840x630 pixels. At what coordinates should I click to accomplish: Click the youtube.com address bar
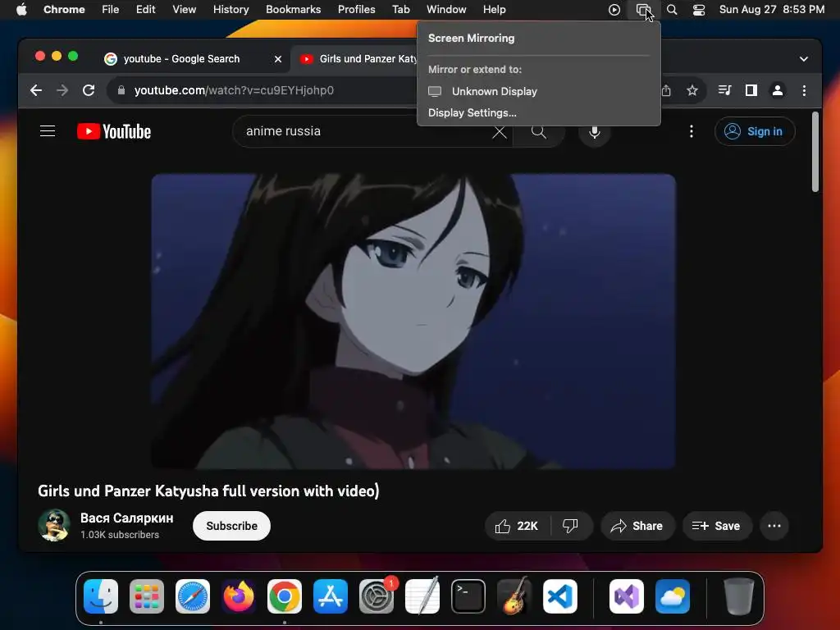(x=262, y=90)
